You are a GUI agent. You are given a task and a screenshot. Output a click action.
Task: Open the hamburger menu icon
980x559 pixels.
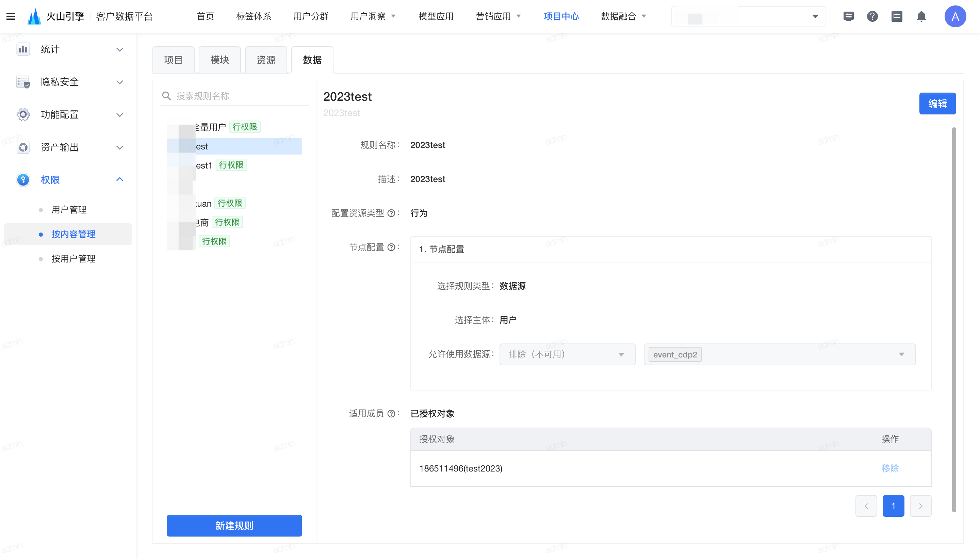(11, 16)
